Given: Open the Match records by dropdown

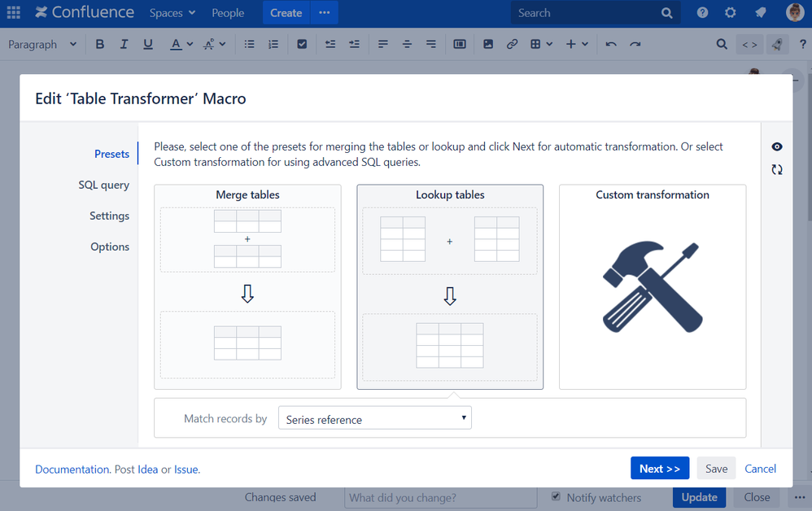Looking at the screenshot, I should [x=375, y=417].
